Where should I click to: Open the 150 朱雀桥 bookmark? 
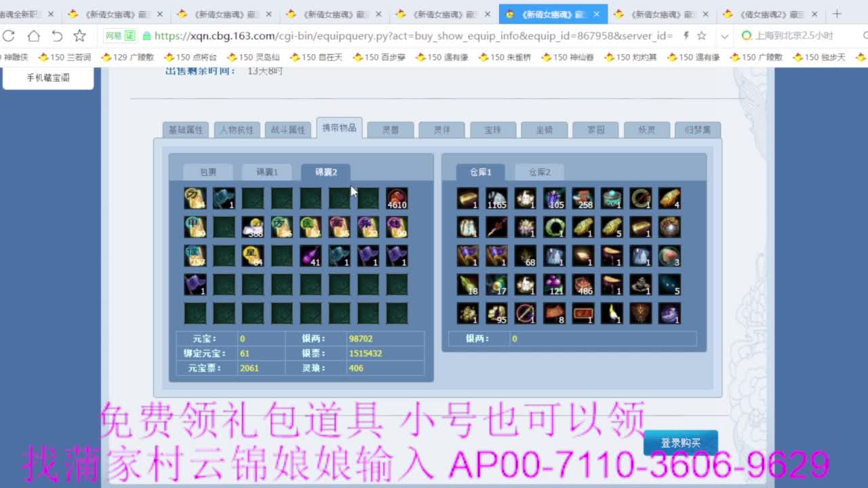click(x=506, y=58)
